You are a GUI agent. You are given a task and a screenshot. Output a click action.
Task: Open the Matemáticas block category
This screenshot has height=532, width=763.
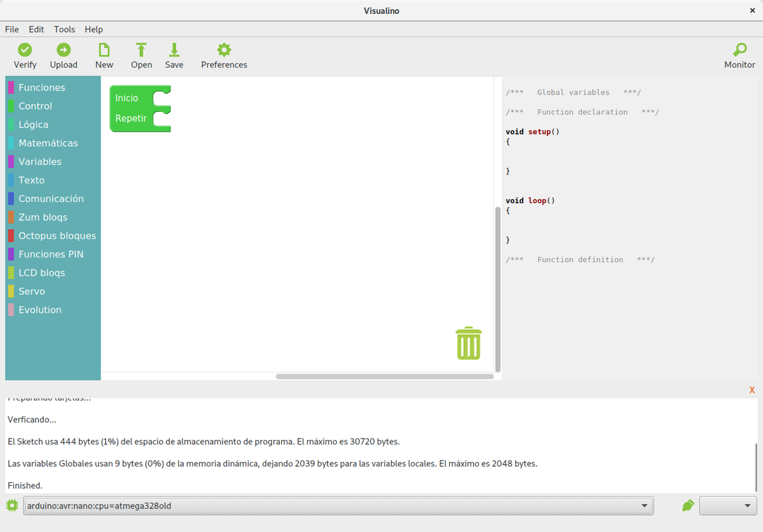point(53,143)
